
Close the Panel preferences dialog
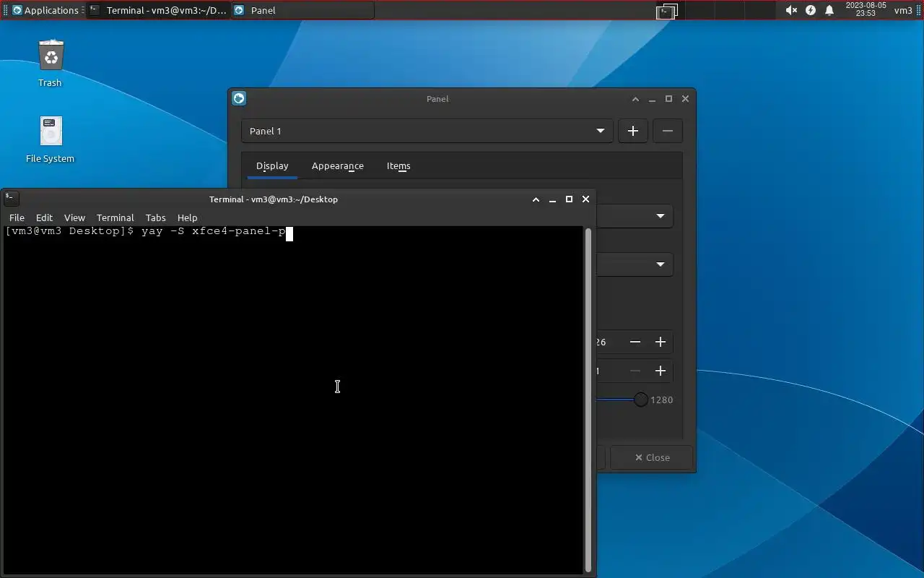pos(652,457)
